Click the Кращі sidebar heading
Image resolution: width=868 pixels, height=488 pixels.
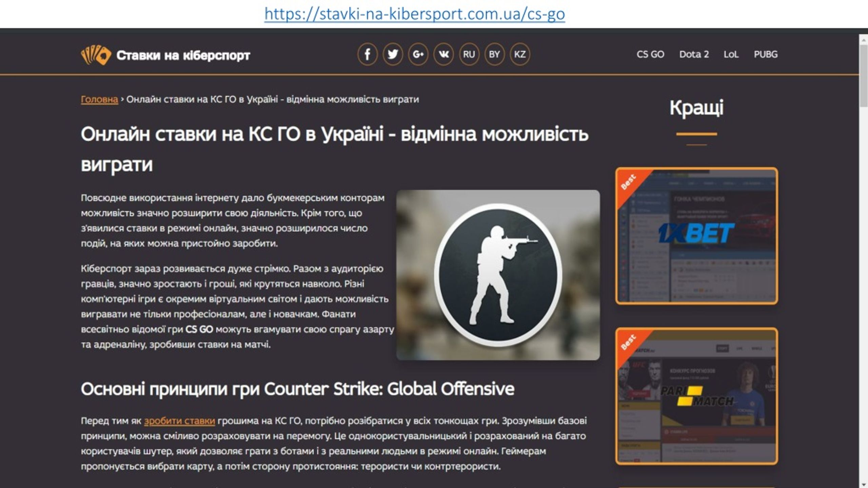pyautogui.click(x=696, y=108)
